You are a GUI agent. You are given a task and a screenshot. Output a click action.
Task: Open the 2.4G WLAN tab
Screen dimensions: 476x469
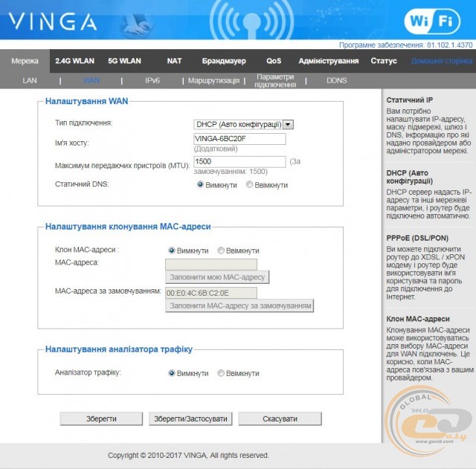(x=74, y=61)
